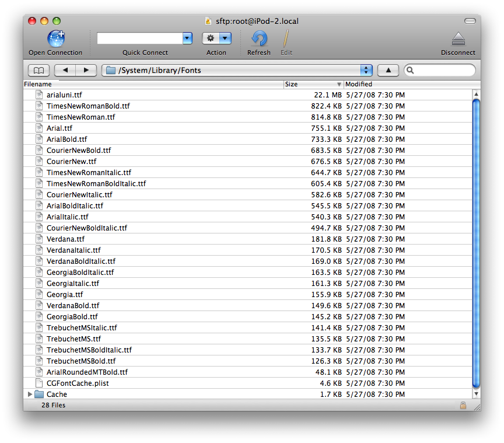Sort by the Filename column header
Image resolution: width=504 pixels, height=443 pixels.
153,84
